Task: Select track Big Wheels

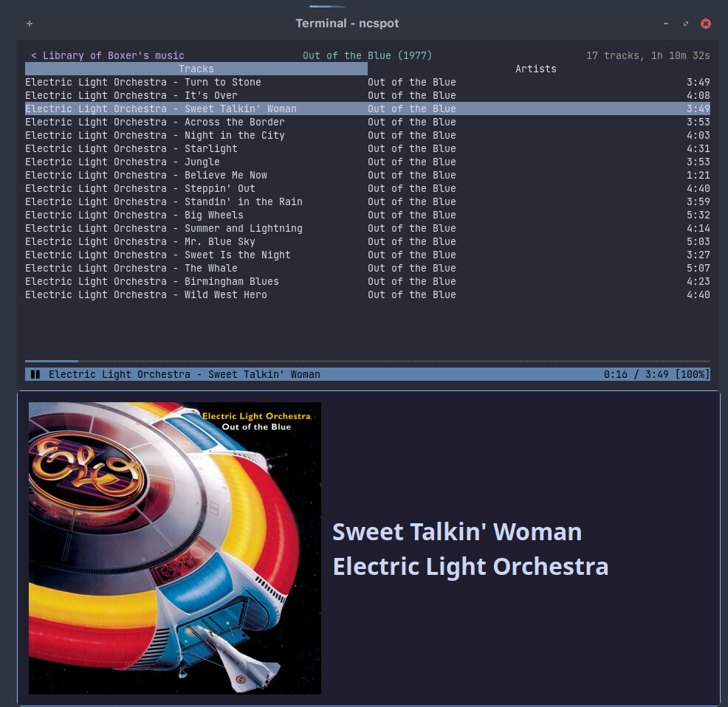Action: pos(367,215)
